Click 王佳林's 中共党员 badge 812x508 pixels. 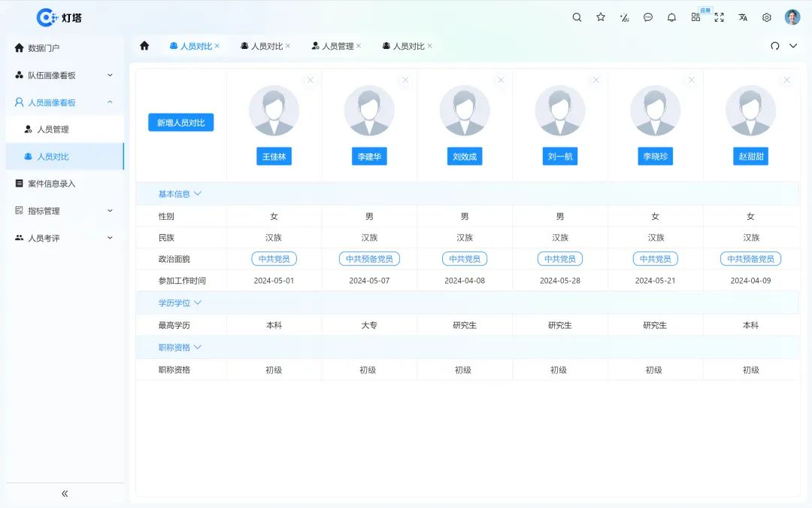tap(274, 258)
